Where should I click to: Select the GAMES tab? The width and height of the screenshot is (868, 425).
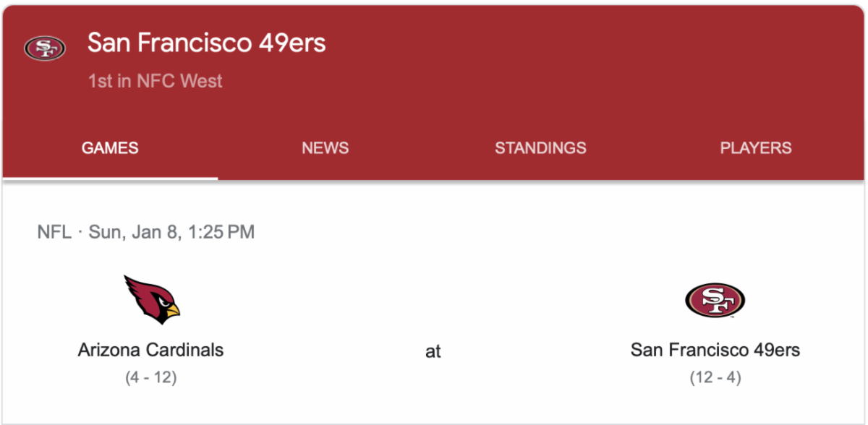[110, 148]
